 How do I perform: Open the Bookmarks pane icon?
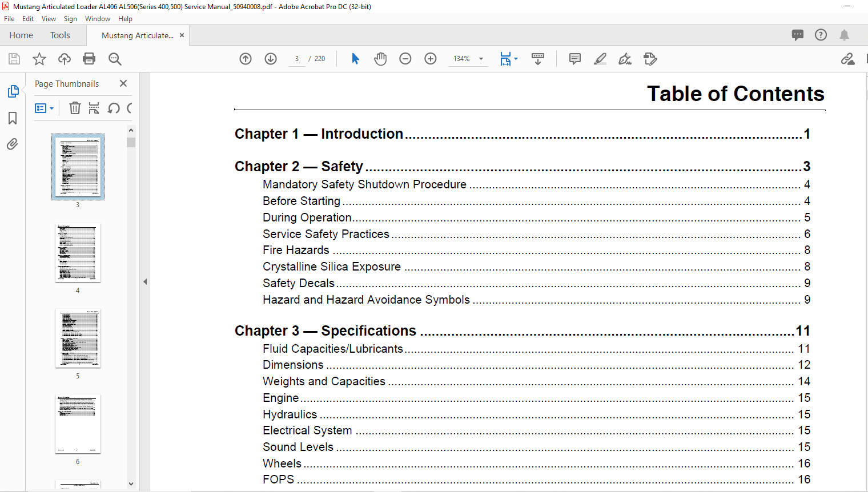point(13,118)
